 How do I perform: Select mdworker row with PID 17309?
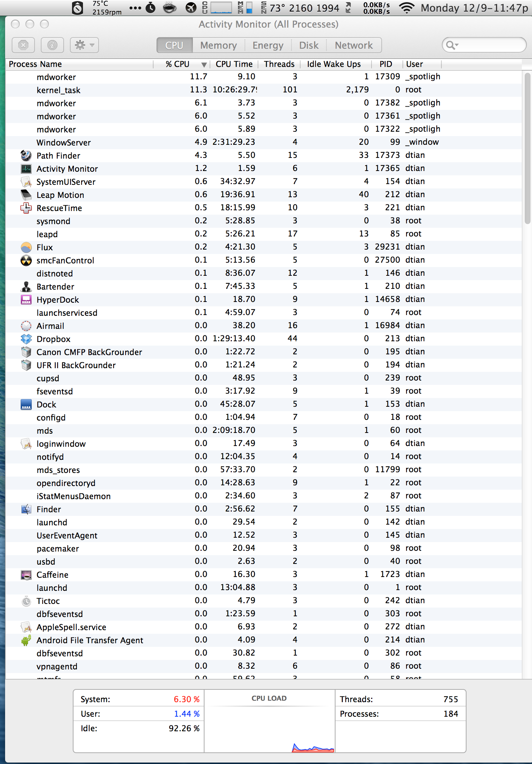click(264, 77)
